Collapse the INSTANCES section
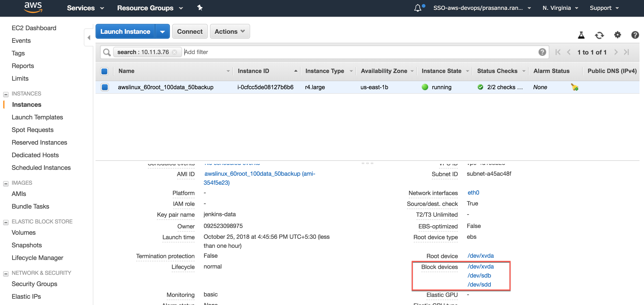Viewport: 644px width, 305px height. pos(6,95)
